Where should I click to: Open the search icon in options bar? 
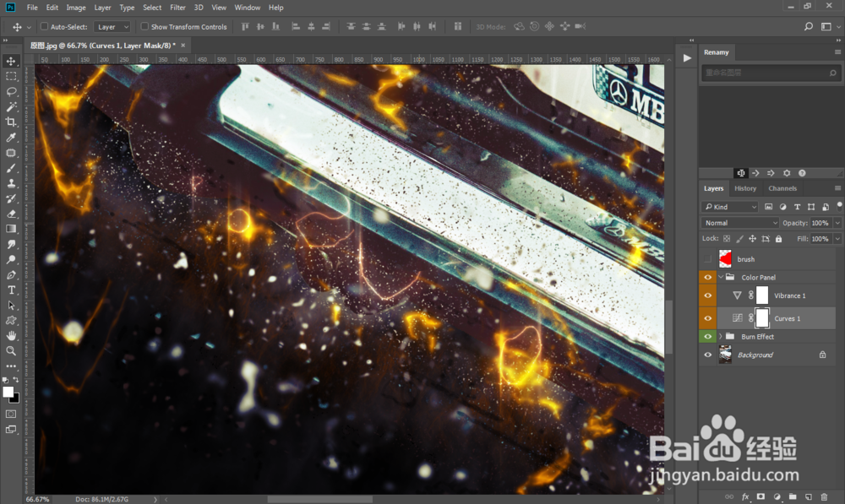(x=809, y=26)
